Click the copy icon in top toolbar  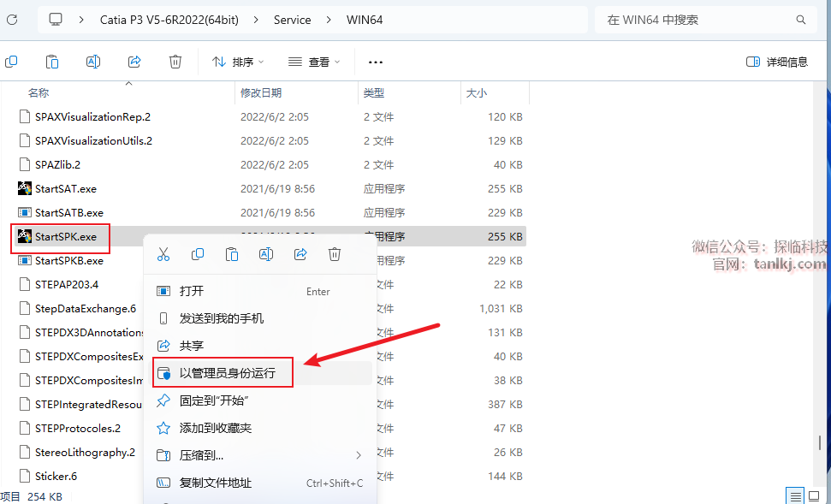click(11, 62)
